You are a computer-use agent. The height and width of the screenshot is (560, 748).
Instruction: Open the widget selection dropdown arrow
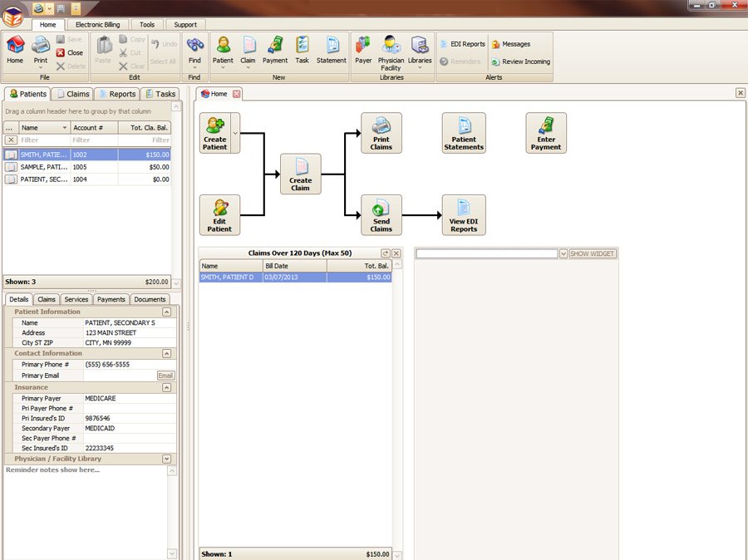(563, 253)
